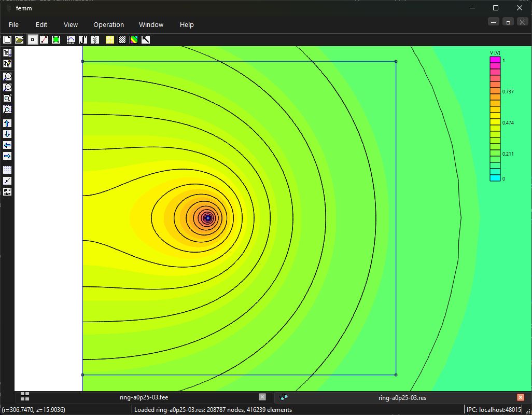Click the magenta swatch at legend top
Image resolution: width=532 pixels, height=415 pixels.
[x=495, y=60]
